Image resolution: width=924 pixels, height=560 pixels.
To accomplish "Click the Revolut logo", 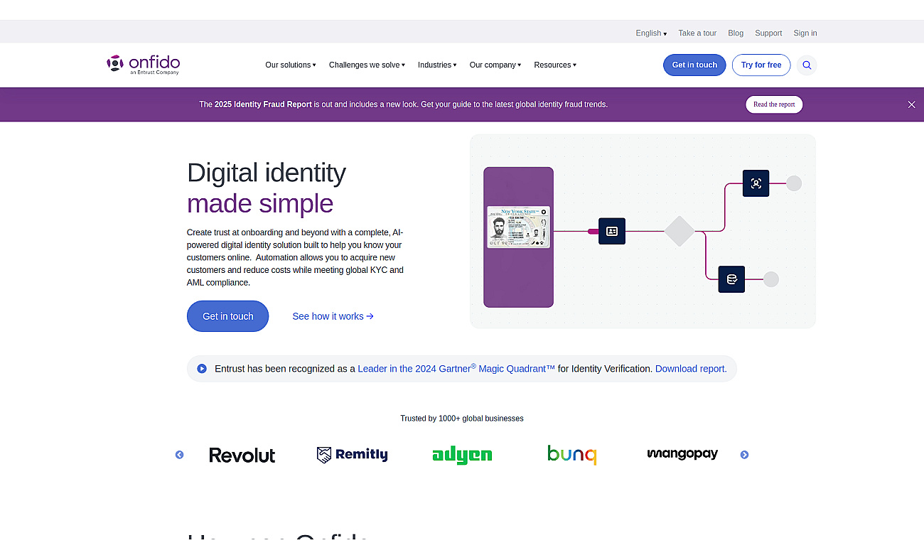I will click(242, 455).
